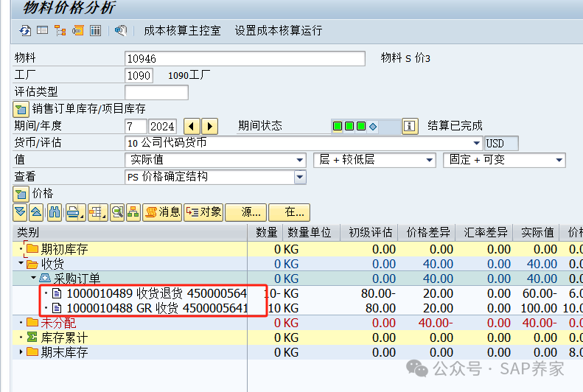Click the 初级评估 column header
Viewport: 583px width, 392px height.
[369, 233]
